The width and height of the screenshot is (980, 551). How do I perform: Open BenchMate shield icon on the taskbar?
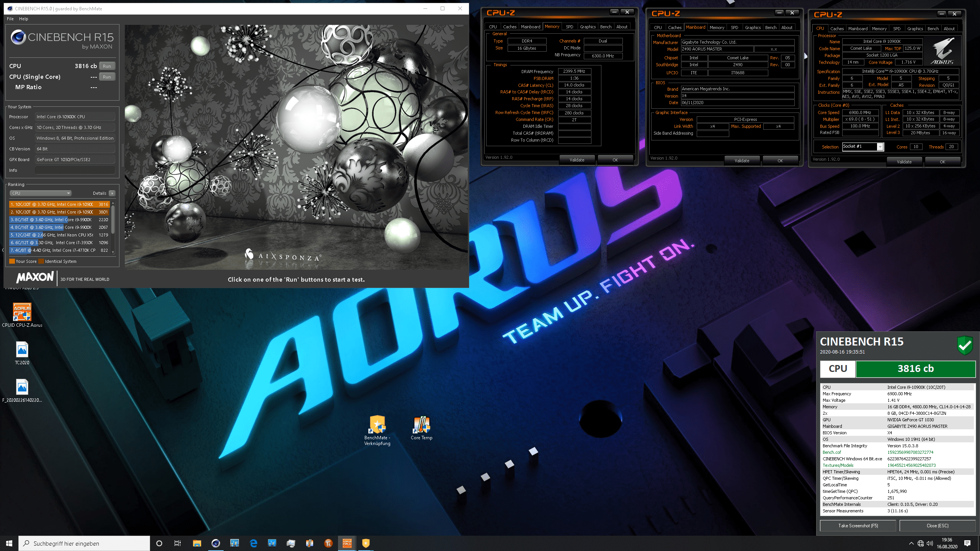[x=366, y=543]
